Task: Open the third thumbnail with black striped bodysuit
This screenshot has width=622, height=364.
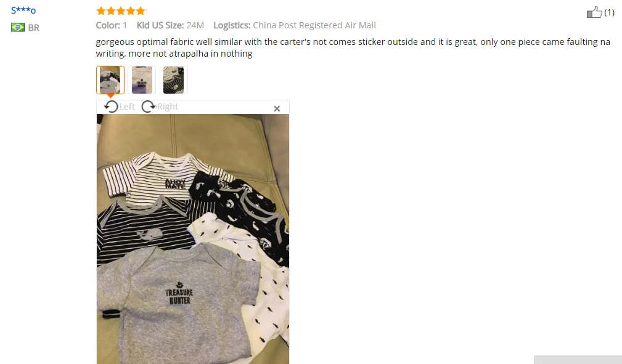Action: click(174, 80)
